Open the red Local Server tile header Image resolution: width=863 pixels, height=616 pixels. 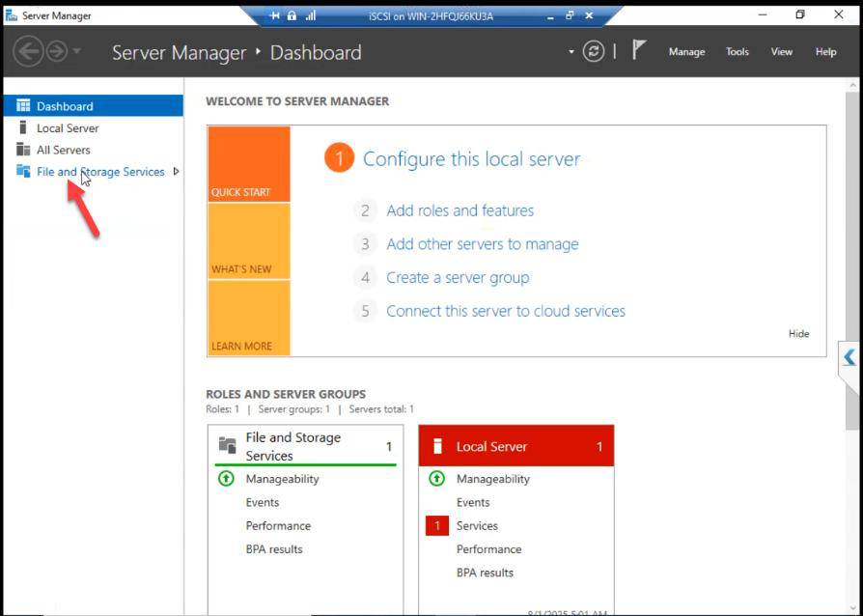516,446
